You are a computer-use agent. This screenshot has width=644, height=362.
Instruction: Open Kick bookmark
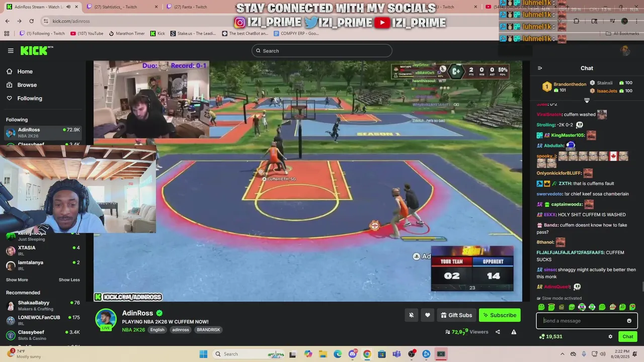[x=157, y=34]
